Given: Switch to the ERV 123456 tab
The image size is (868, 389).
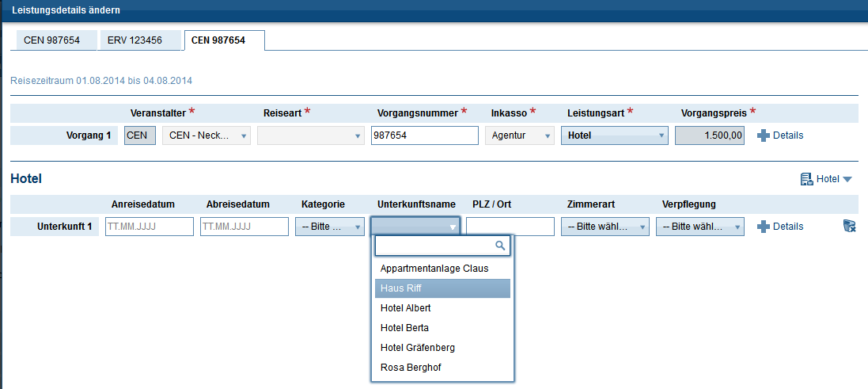Looking at the screenshot, I should coord(135,40).
